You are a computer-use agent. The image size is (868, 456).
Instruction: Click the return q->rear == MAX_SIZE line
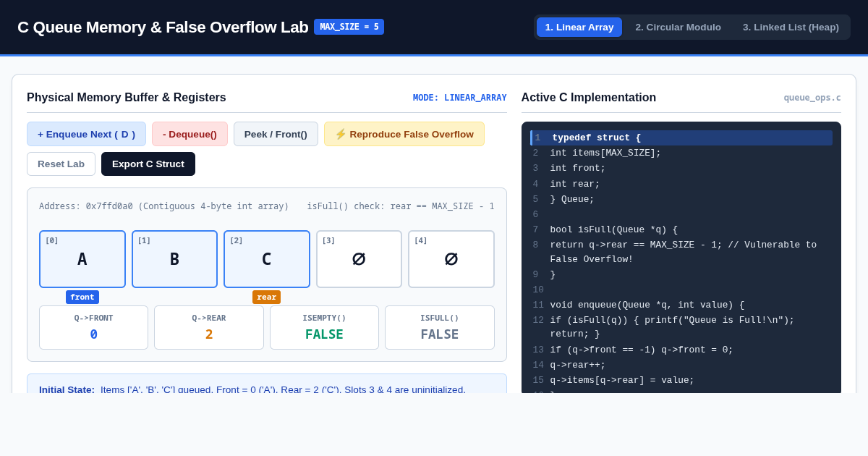pos(681,252)
